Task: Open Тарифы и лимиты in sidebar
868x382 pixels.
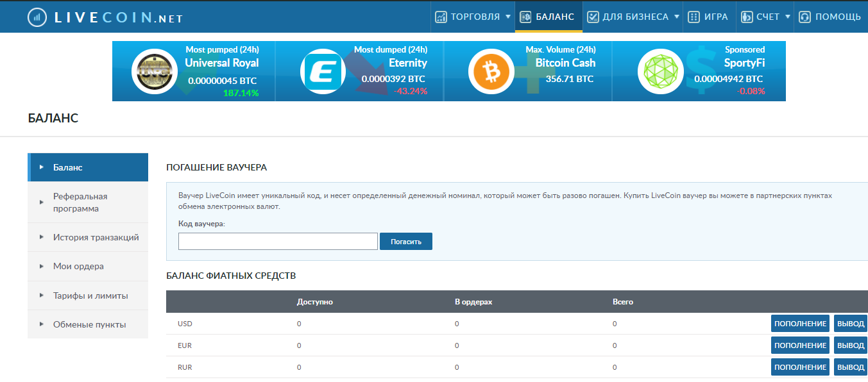Action: [x=90, y=295]
